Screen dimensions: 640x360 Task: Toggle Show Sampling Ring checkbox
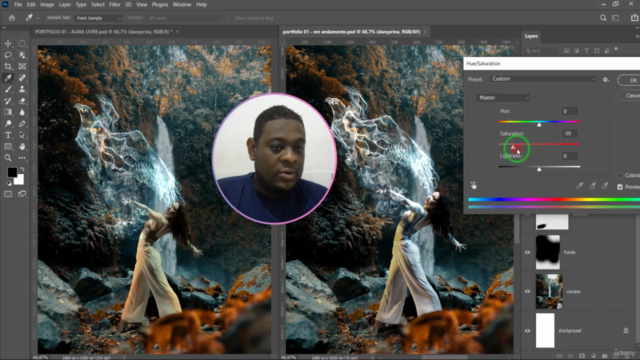click(231, 18)
